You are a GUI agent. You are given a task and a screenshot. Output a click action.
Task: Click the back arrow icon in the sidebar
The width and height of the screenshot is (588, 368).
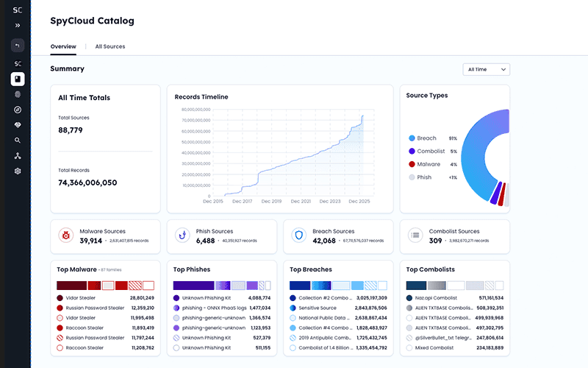pyautogui.click(x=17, y=46)
